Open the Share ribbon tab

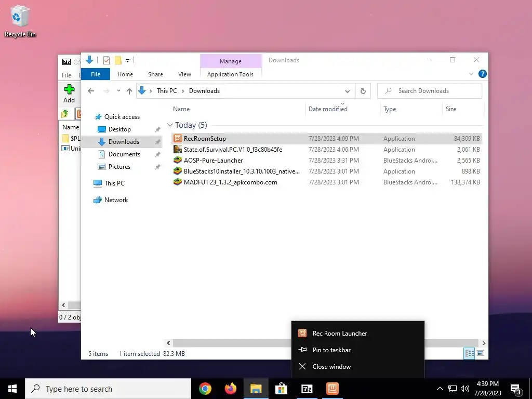coord(155,74)
